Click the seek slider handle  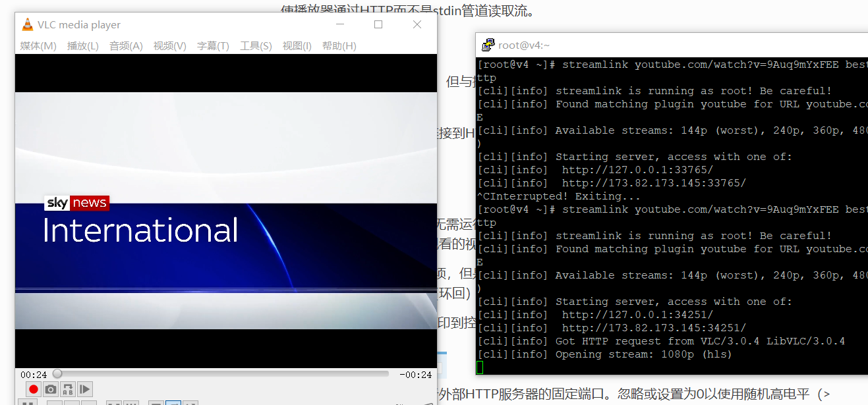point(57,374)
